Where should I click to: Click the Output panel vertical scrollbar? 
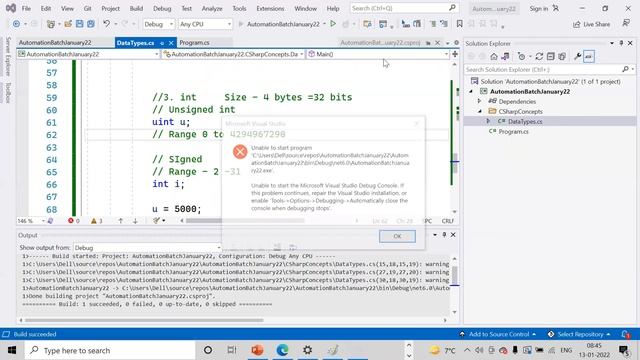454,285
